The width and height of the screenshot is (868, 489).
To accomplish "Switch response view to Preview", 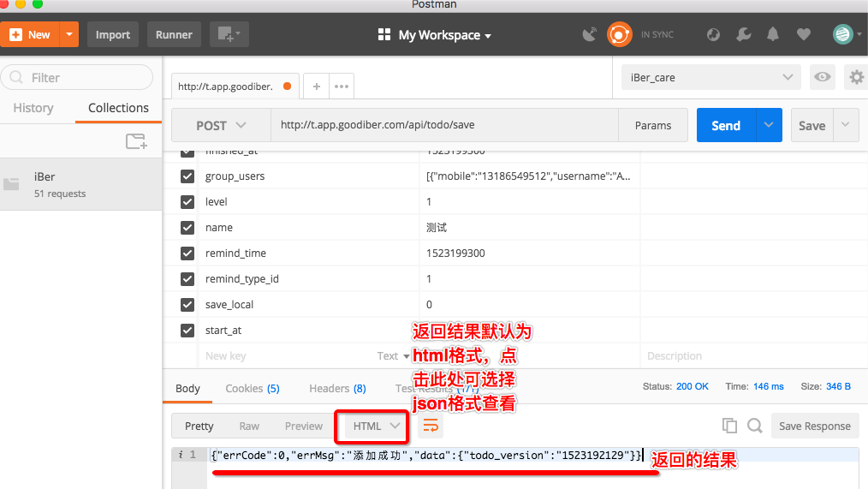I will pyautogui.click(x=303, y=426).
